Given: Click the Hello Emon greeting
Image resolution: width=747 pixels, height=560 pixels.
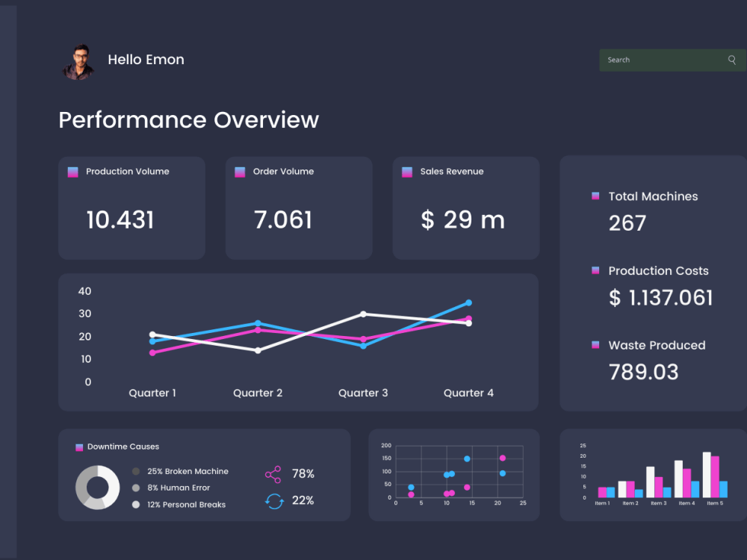Looking at the screenshot, I should (146, 60).
